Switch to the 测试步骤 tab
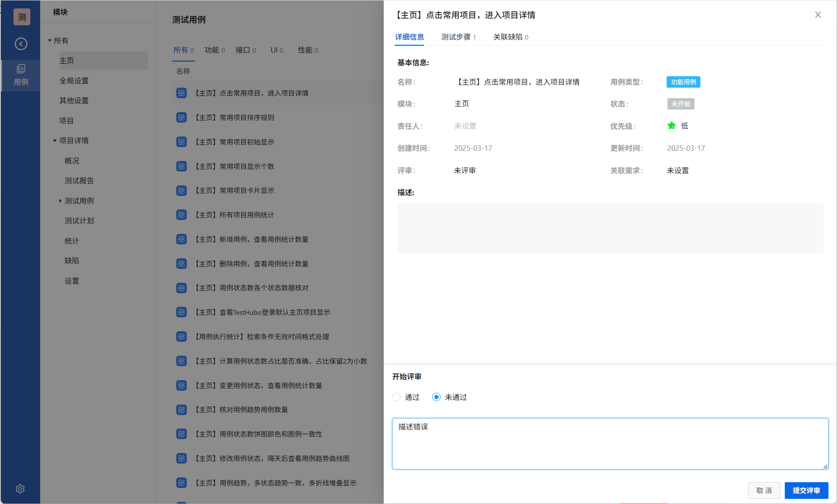This screenshot has height=504, width=837. point(458,37)
